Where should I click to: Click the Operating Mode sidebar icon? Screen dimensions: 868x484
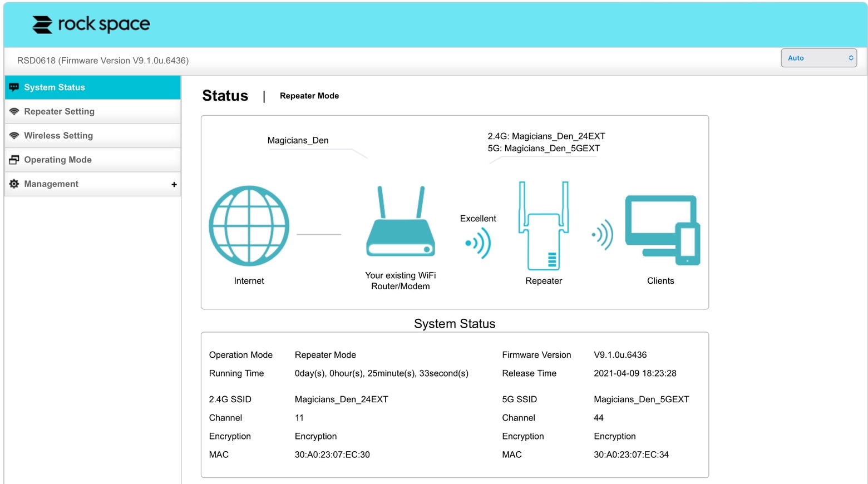[x=14, y=160]
